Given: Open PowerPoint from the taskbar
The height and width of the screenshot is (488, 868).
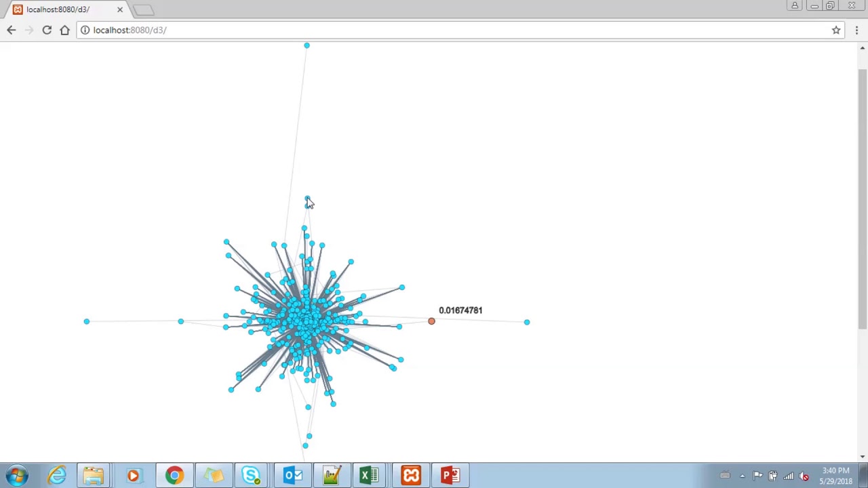Looking at the screenshot, I should tap(450, 475).
